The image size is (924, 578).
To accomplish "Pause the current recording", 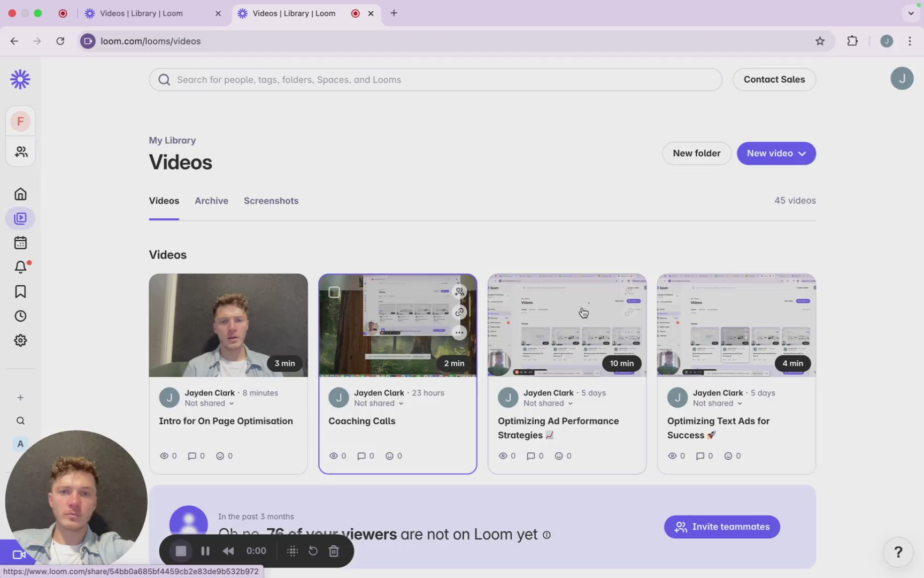I will pyautogui.click(x=205, y=551).
